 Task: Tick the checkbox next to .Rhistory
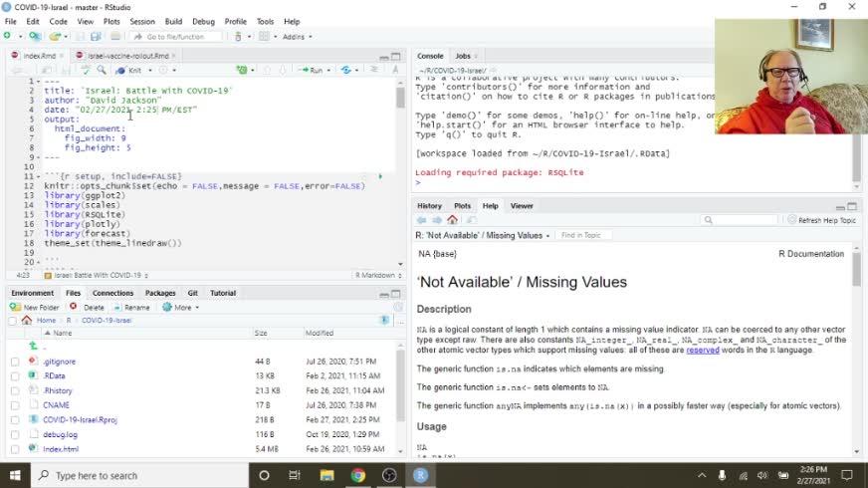tap(15, 391)
